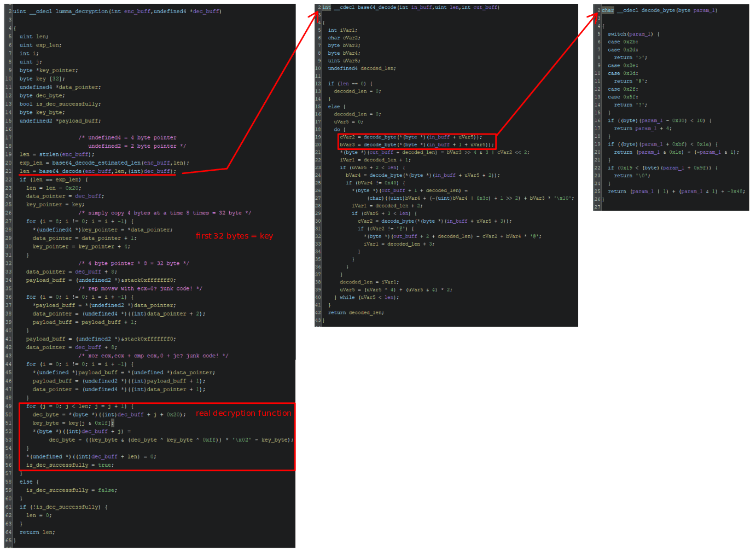Click the decode_byte call assigning bVar3 on line 20
The image size is (756, 551).
coord(380,145)
